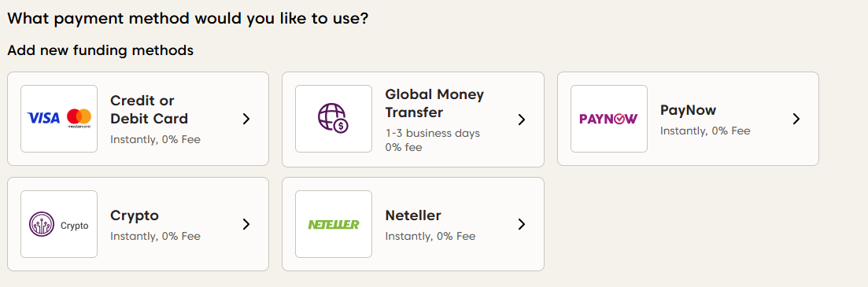Open the PayNow right chevron
868x287 pixels.
[796, 119]
